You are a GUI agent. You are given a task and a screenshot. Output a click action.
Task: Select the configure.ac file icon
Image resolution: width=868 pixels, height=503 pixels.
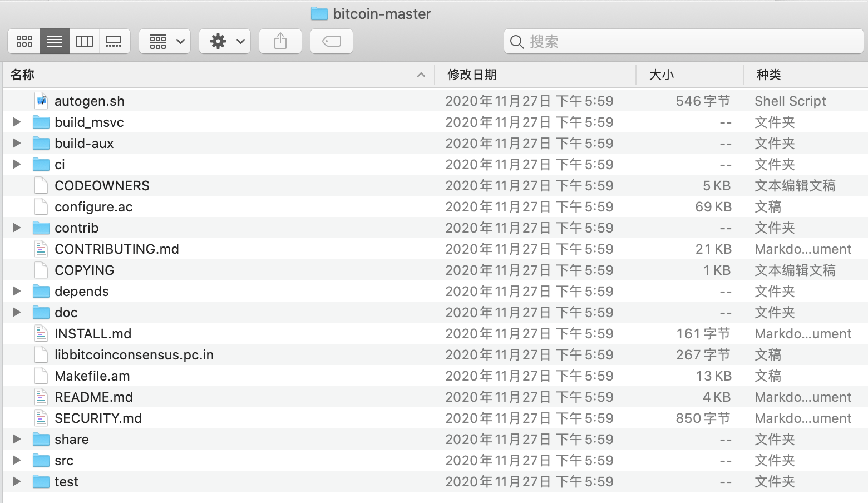(41, 206)
